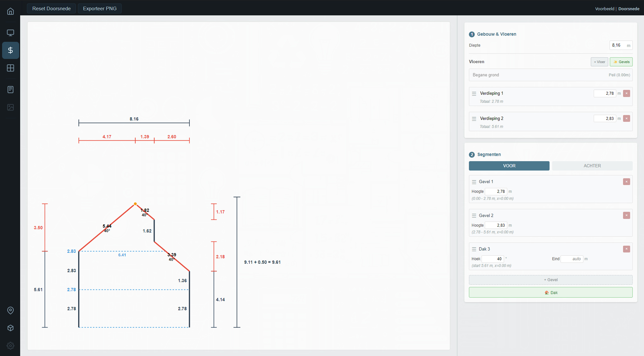This screenshot has height=356, width=644.
Task: Click the map pin location icon
Action: (10, 310)
